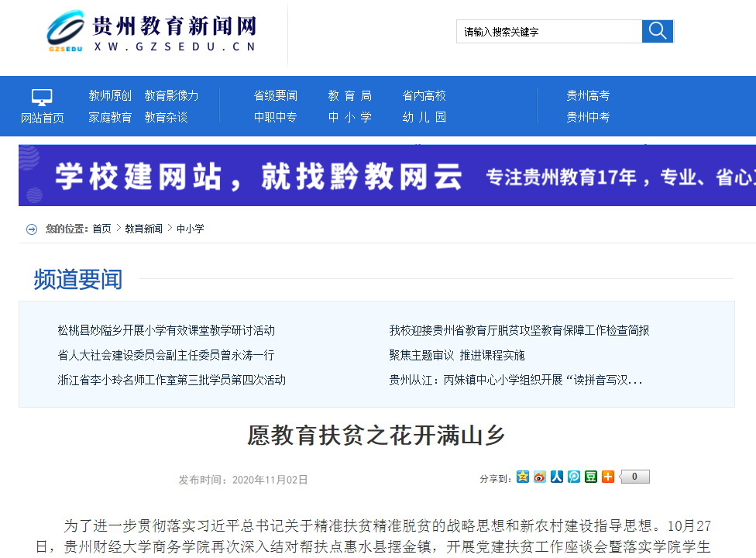The width and height of the screenshot is (756, 558).
Task: Share article to QQ Zone
Action: click(x=523, y=477)
